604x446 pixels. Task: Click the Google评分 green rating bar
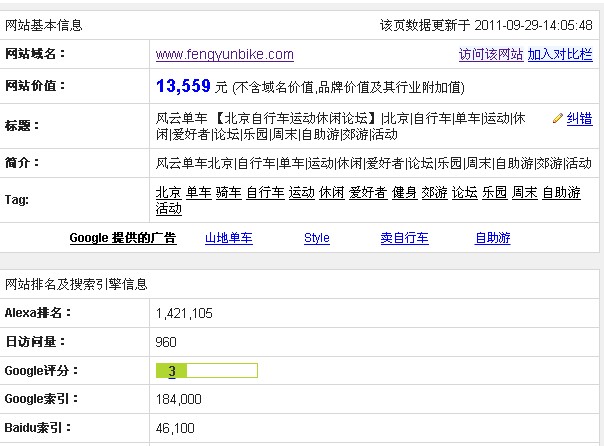(x=206, y=371)
